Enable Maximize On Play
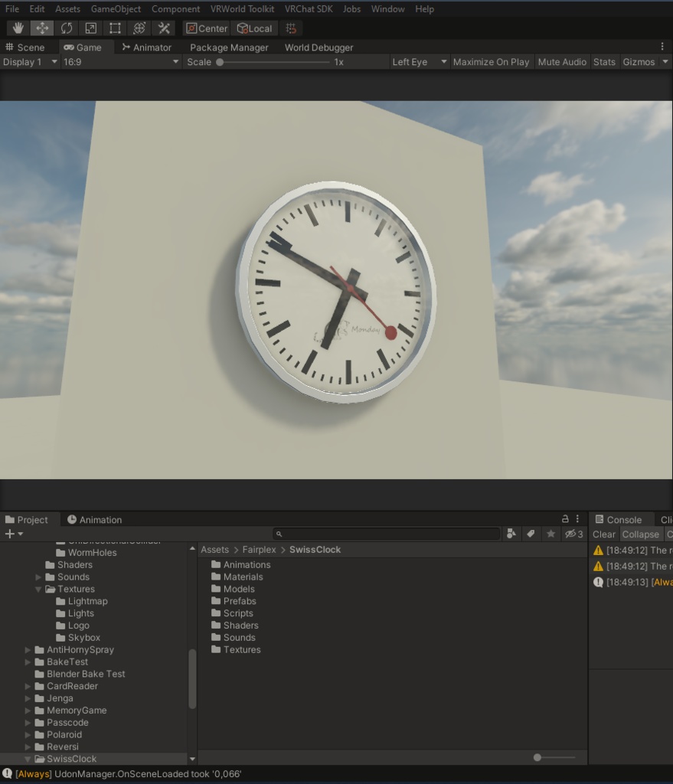Viewport: 673px width, 784px height. pos(491,62)
